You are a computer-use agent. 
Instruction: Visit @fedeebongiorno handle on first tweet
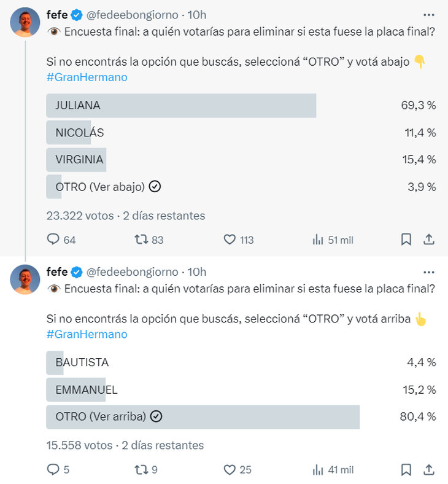[x=133, y=15]
